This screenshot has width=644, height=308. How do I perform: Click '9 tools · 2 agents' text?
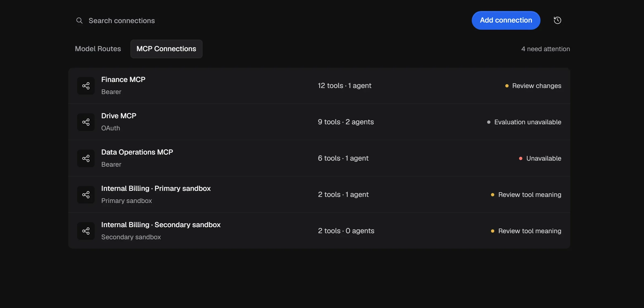pos(346,122)
